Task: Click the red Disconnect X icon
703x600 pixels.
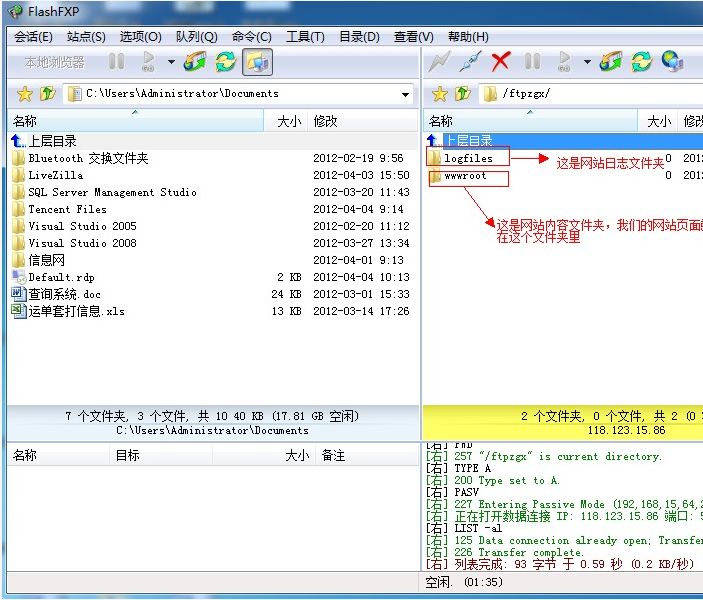Action: point(501,62)
